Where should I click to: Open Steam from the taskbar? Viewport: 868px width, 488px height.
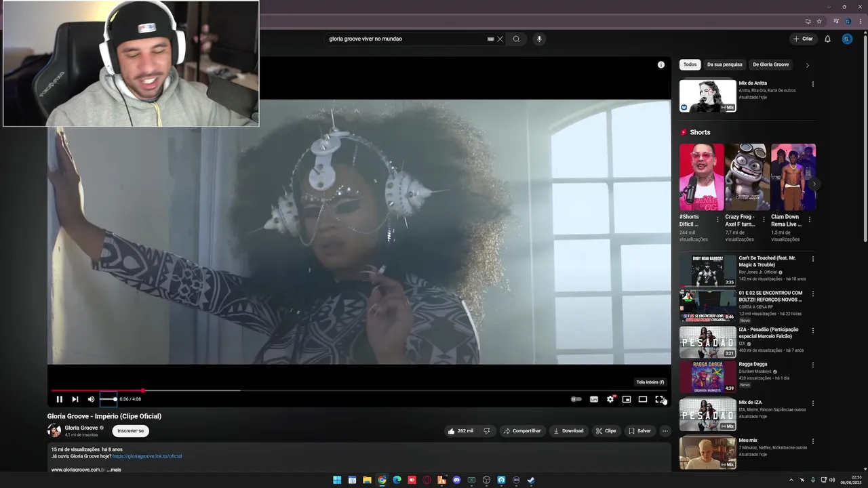(x=531, y=480)
